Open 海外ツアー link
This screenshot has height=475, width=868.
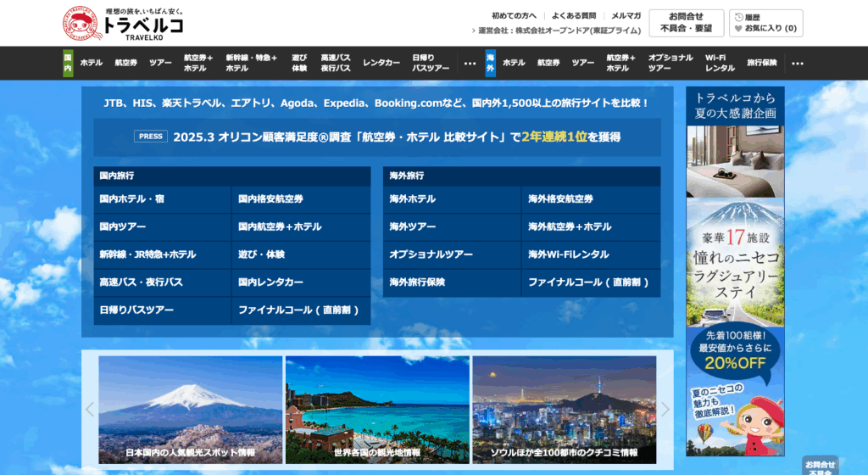point(452,227)
